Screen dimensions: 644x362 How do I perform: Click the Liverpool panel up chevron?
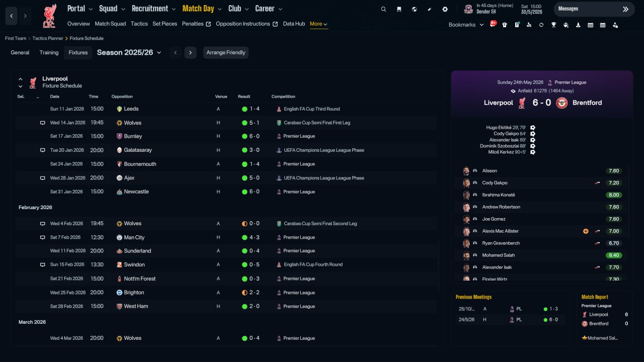21,79
